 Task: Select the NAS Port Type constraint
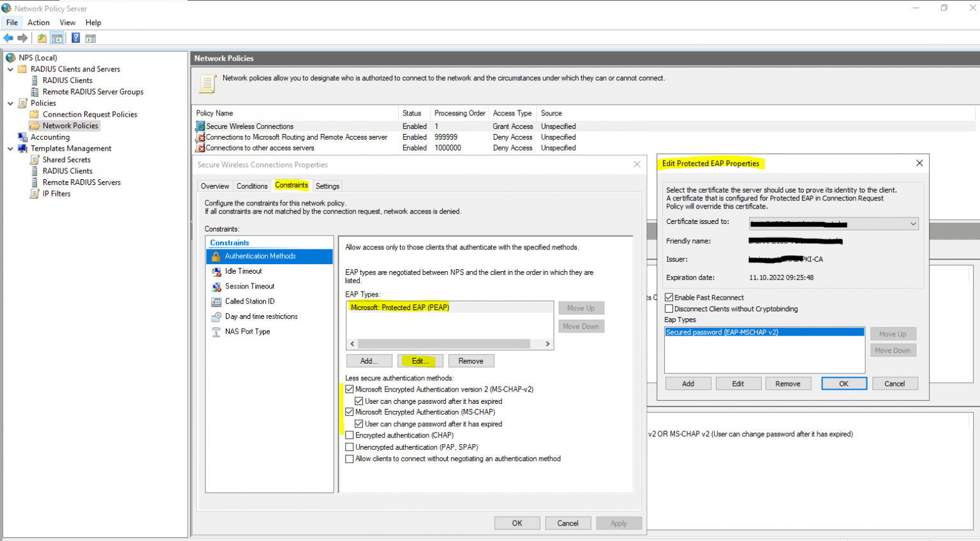(248, 331)
